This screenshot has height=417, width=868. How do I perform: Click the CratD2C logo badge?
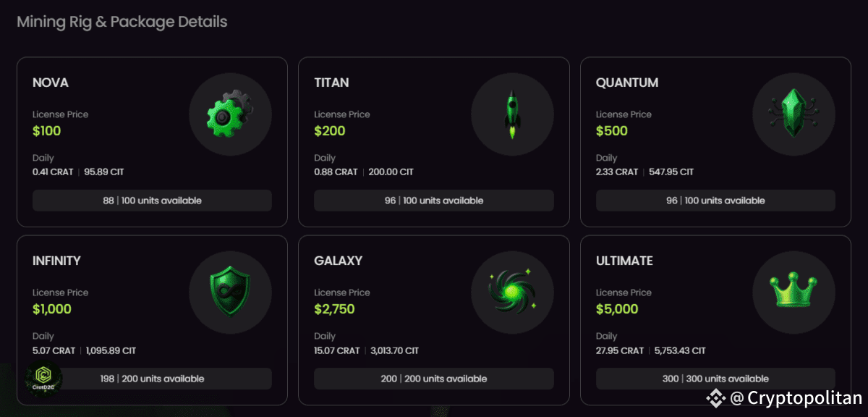[x=42, y=378]
